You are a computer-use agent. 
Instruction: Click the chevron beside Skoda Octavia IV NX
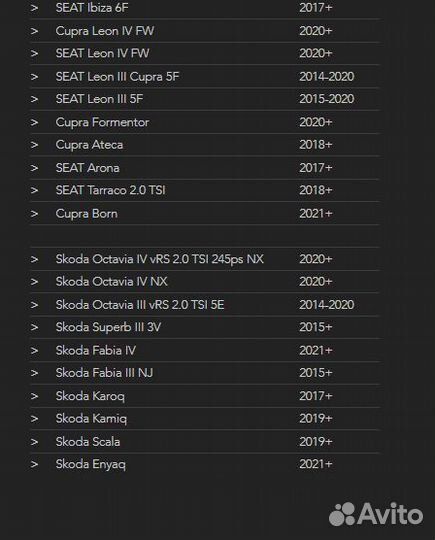coord(34,282)
